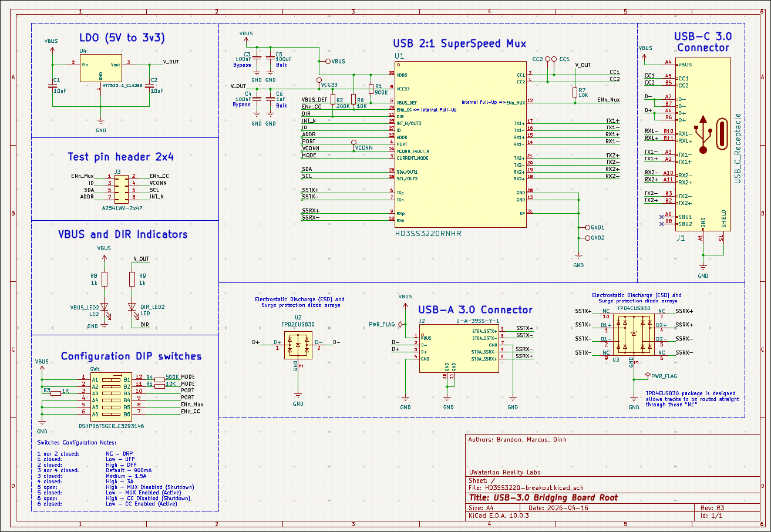The height and width of the screenshot is (532, 771).
Task: Click the VCONN test point label
Action: 364,148
